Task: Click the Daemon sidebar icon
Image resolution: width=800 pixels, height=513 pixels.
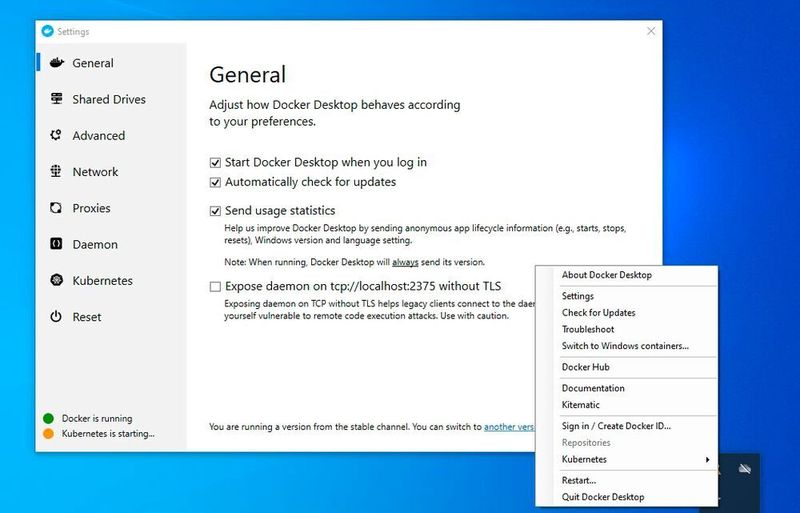Action: [56, 244]
